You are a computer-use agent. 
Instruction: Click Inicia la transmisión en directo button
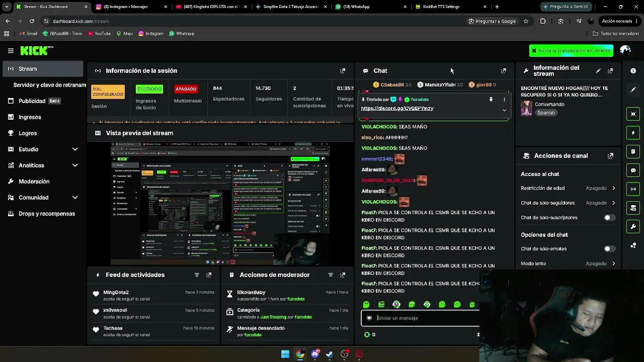[x=571, y=51]
